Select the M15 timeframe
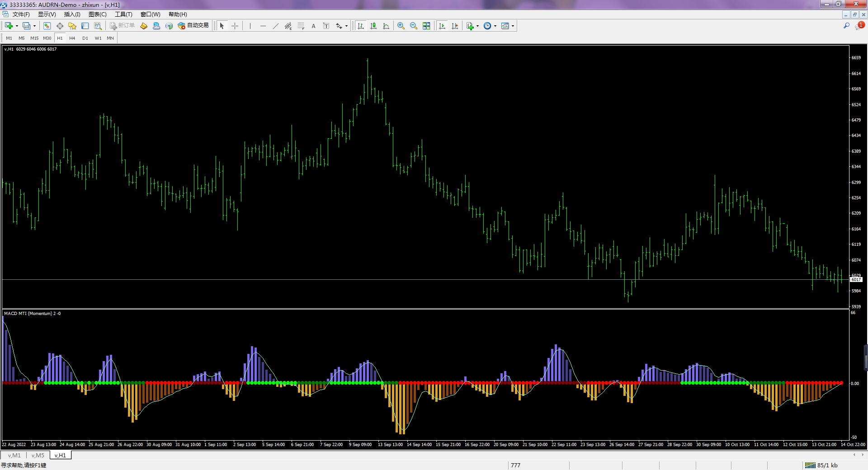The height and width of the screenshot is (470, 868). pos(34,38)
